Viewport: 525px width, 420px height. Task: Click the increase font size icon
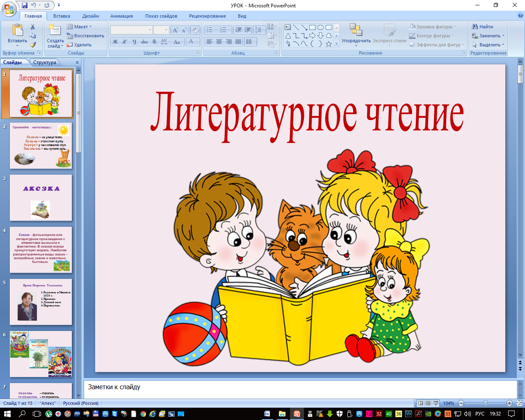[175, 30]
